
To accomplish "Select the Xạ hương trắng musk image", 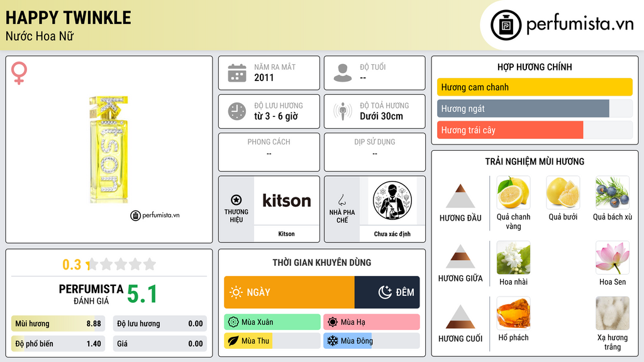I will (613, 313).
